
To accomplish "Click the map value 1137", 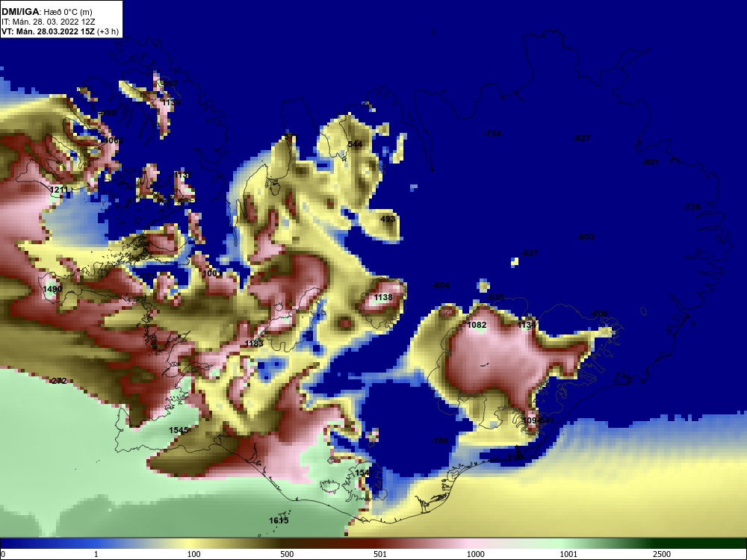I will (182, 175).
